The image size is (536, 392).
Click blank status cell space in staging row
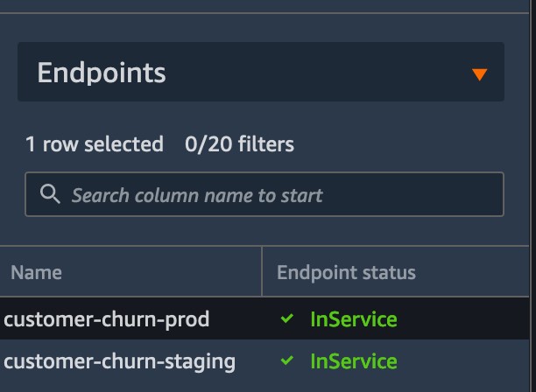pyautogui.click(x=462, y=361)
